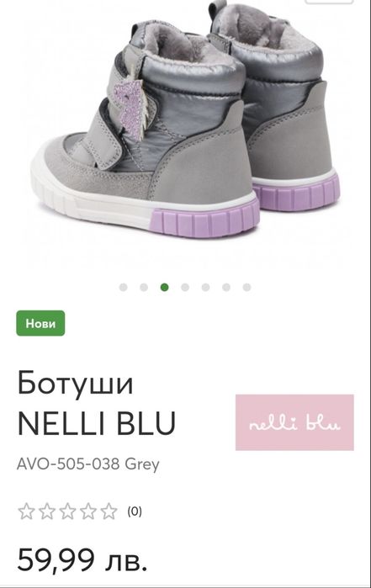Go to sixth carousel image dot
The width and height of the screenshot is (371, 588).
click(226, 287)
